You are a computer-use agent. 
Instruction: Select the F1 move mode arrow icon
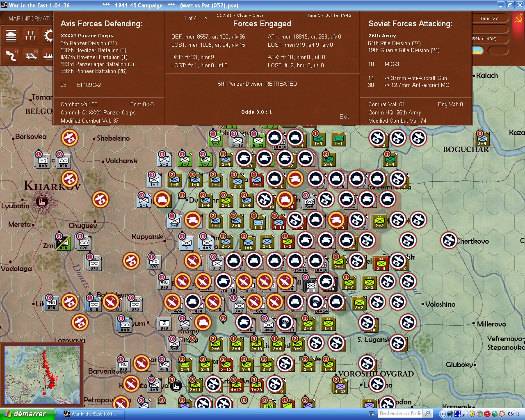click(11, 55)
